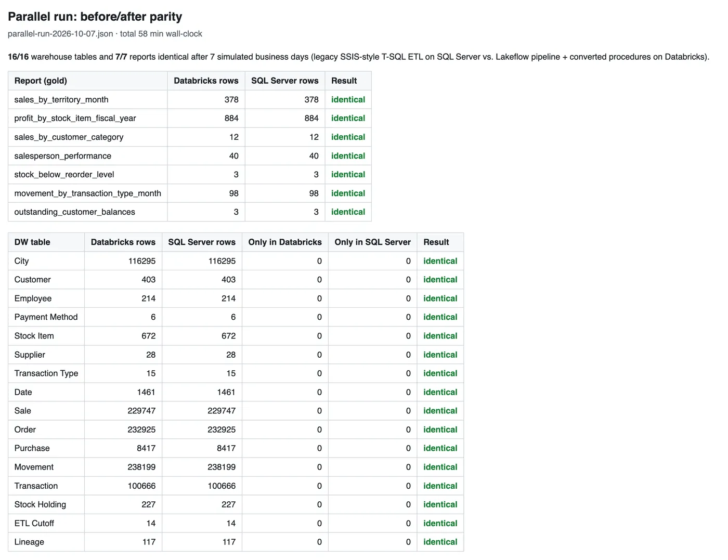Click the movement_by_transaction_type_month report name

[x=87, y=193]
